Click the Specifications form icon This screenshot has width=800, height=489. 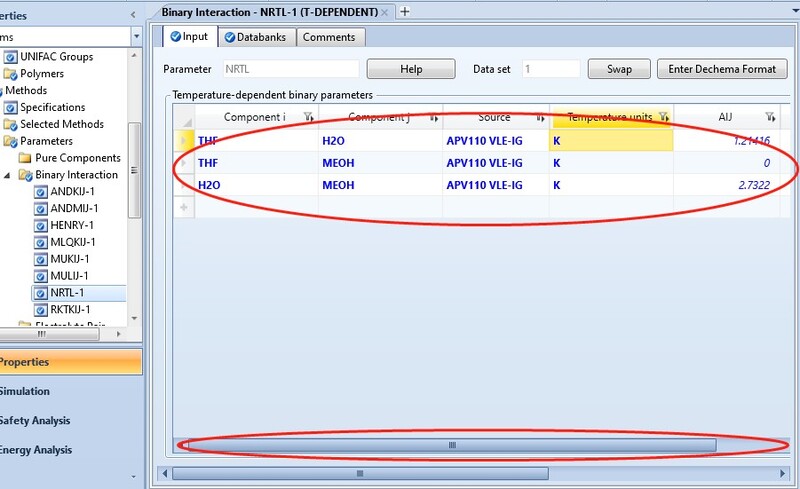pyautogui.click(x=10, y=107)
